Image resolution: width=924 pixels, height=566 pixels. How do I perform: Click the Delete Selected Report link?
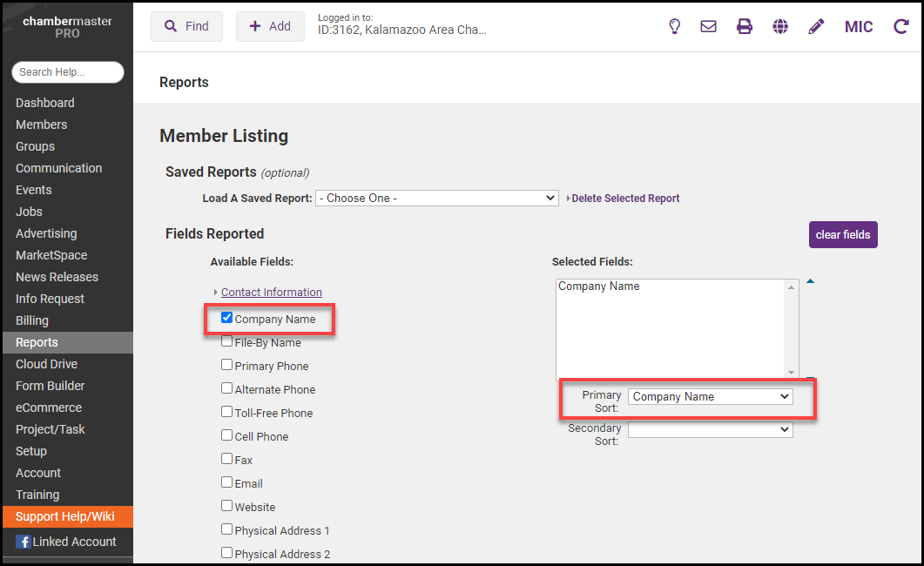click(625, 199)
